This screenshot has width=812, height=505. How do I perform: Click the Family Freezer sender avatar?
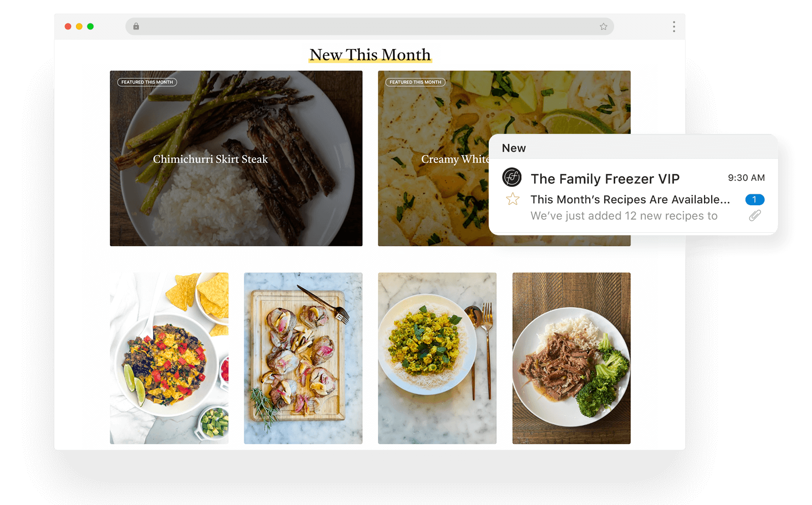512,177
